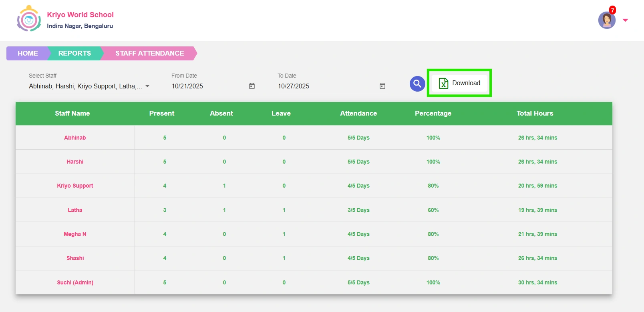Screen dimensions: 644x312
Task: Expand the profile menu pink arrow
Action: click(625, 20)
